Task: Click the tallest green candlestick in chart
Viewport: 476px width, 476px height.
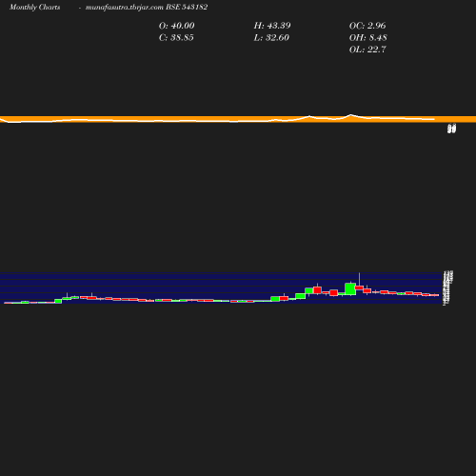Action: pos(350,288)
